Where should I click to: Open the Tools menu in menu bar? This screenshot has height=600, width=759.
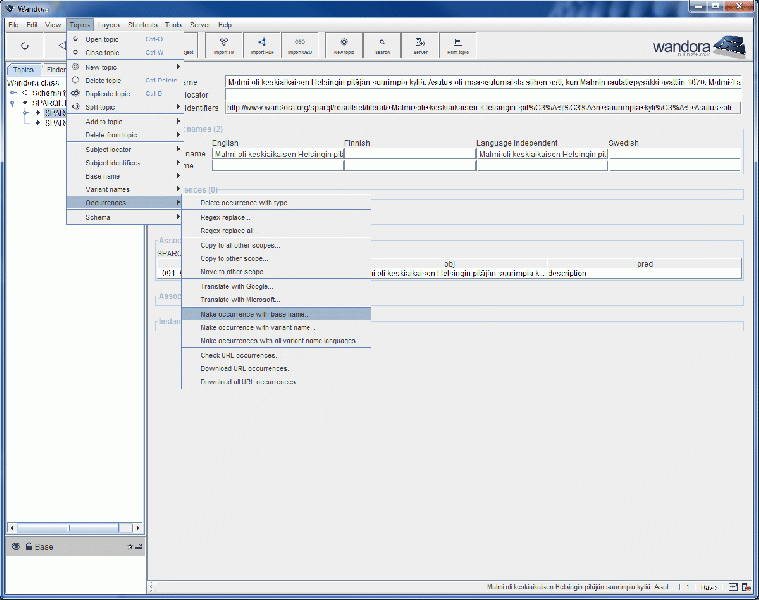tap(174, 23)
